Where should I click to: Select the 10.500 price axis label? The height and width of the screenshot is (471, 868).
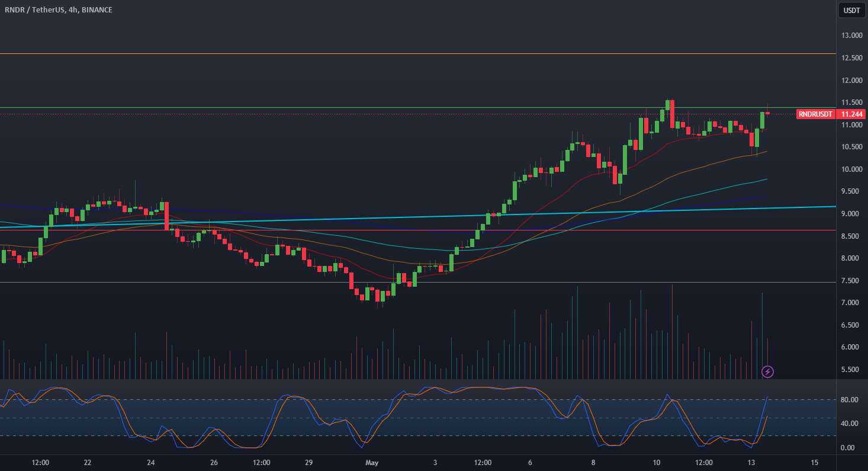(851, 147)
